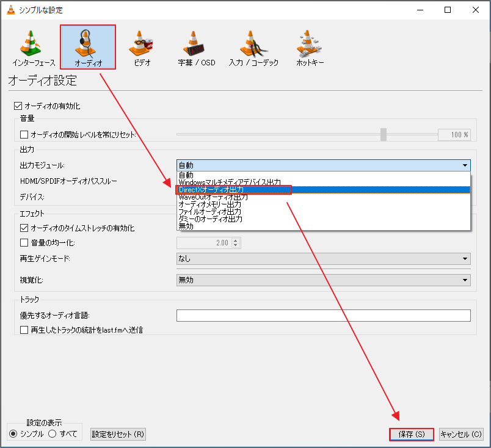Open the 入力 / コーデック settings category

[253, 48]
